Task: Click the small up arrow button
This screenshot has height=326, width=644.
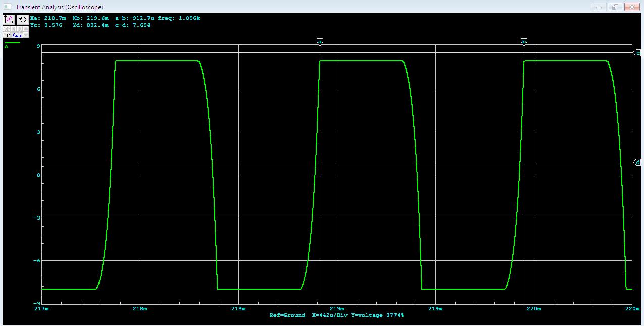Action: pyautogui.click(x=26, y=29)
